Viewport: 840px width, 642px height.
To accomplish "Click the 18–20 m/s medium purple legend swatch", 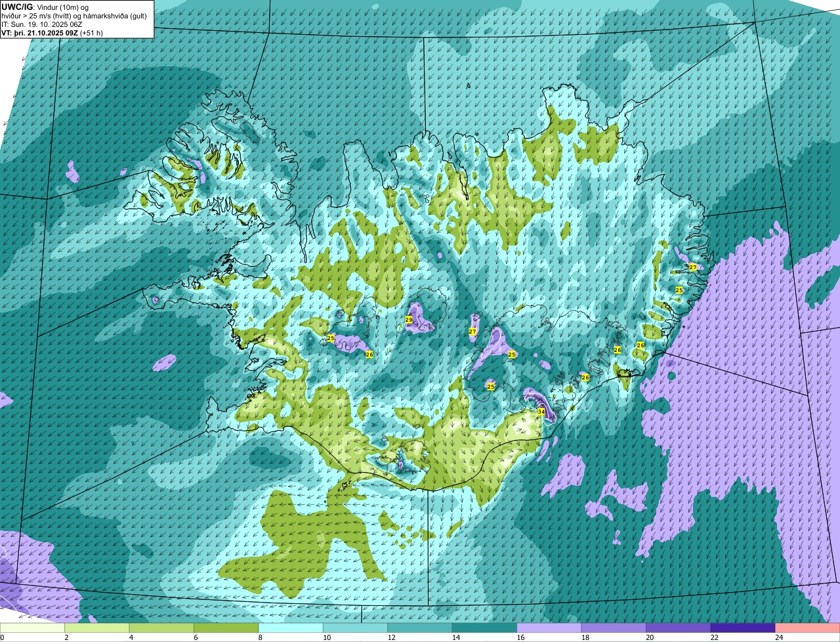I will point(614,628).
